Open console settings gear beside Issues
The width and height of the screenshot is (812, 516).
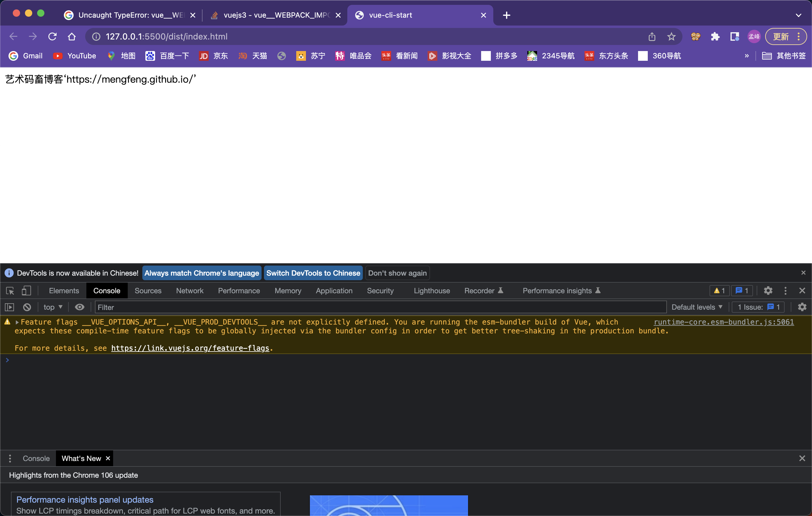point(802,307)
